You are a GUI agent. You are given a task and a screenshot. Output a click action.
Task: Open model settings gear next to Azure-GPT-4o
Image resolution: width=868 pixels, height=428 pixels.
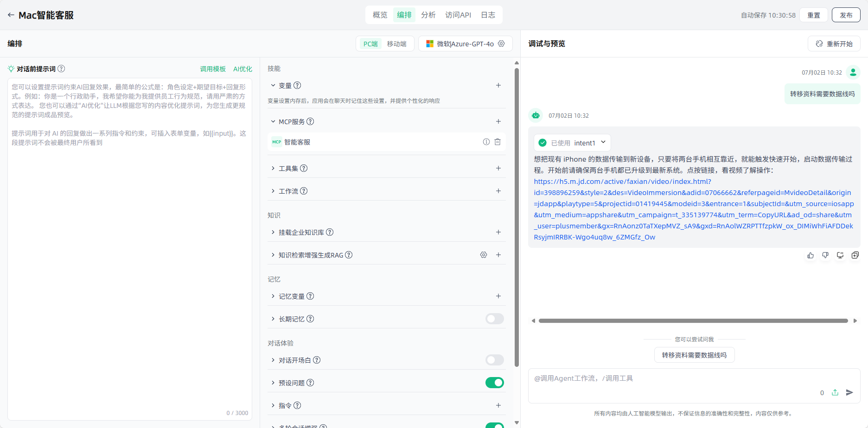coord(501,44)
